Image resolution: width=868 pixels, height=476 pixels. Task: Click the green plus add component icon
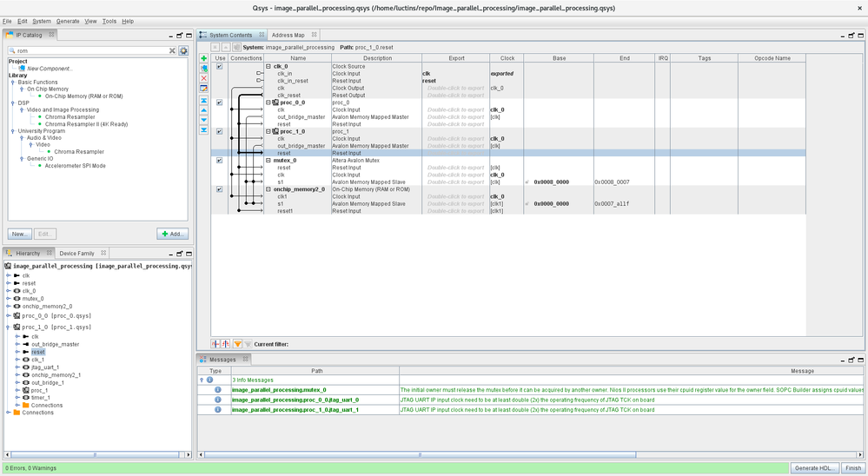tap(204, 59)
